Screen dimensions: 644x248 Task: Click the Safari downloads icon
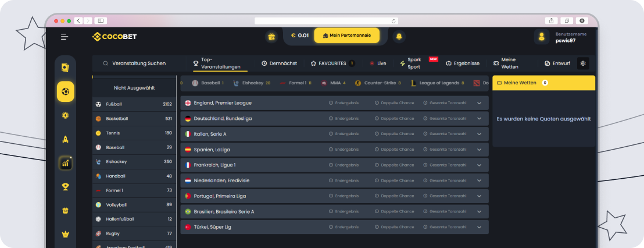582,20
